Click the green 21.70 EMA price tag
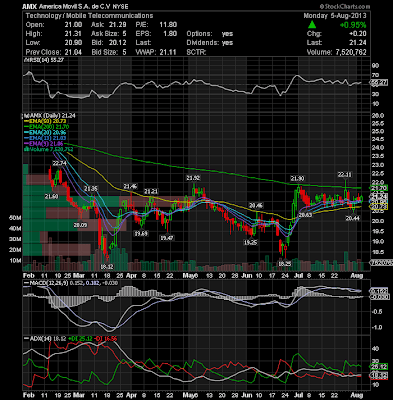 tap(380, 188)
